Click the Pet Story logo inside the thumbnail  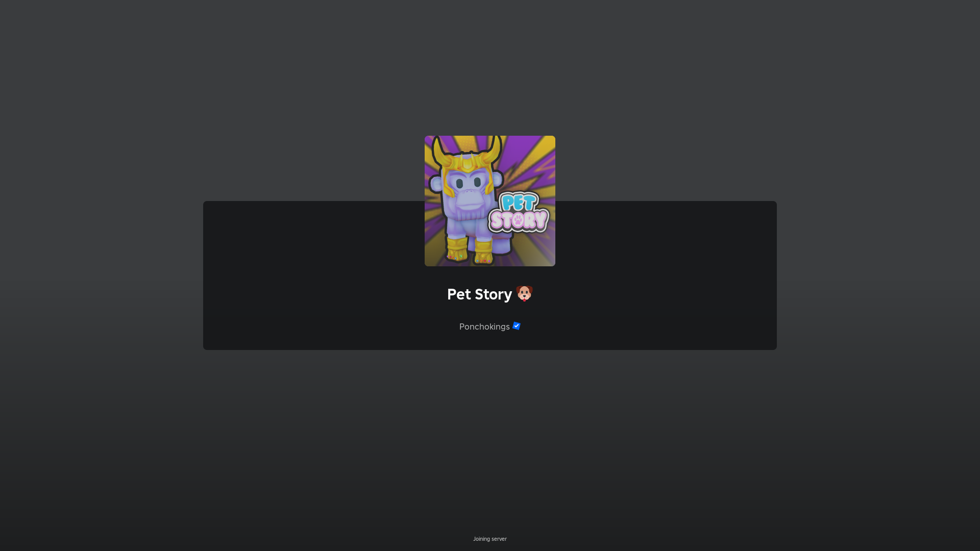[519, 212]
